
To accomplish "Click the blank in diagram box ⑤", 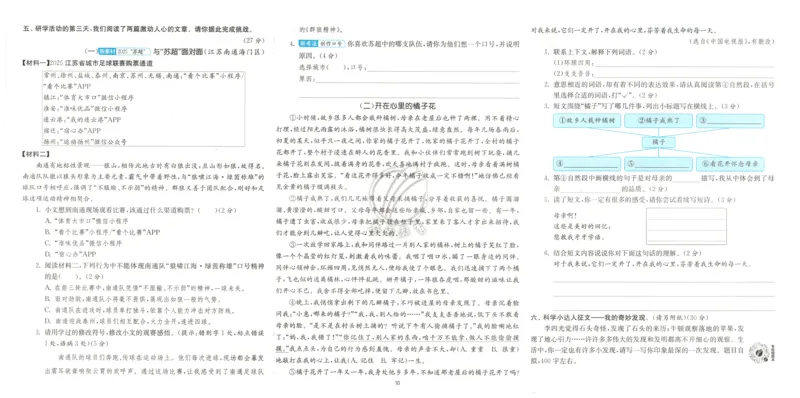I will point(662,164).
